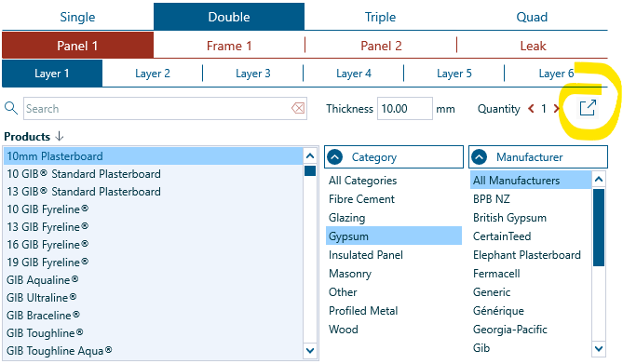Select '10 GIB® Standard Plasterboard' product
The height and width of the screenshot is (364, 623).
154,174
